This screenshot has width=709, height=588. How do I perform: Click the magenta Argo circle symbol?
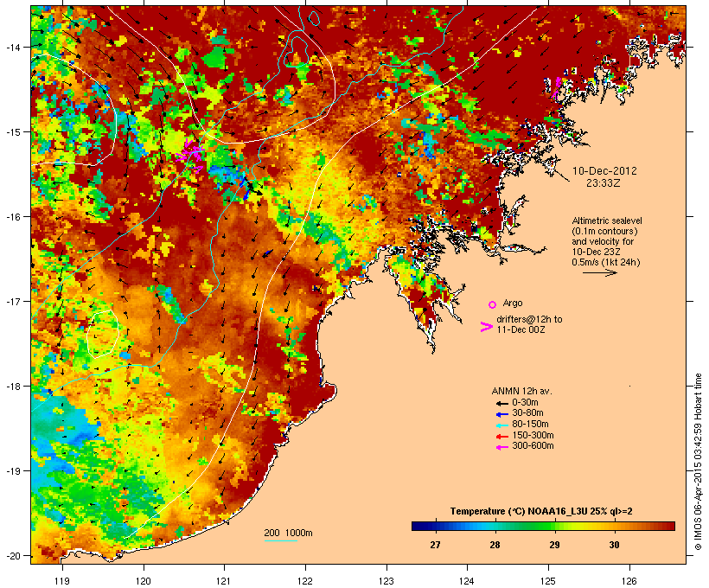tap(493, 305)
